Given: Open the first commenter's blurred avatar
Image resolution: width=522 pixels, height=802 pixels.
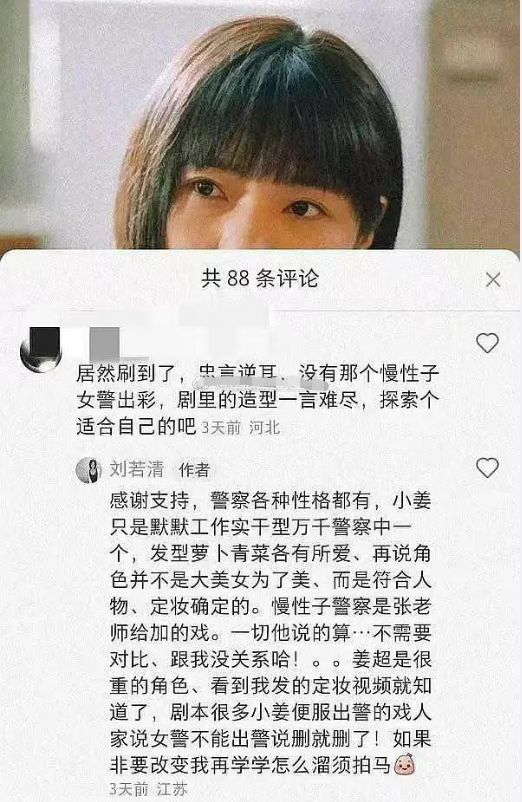Looking at the screenshot, I should click(x=41, y=351).
